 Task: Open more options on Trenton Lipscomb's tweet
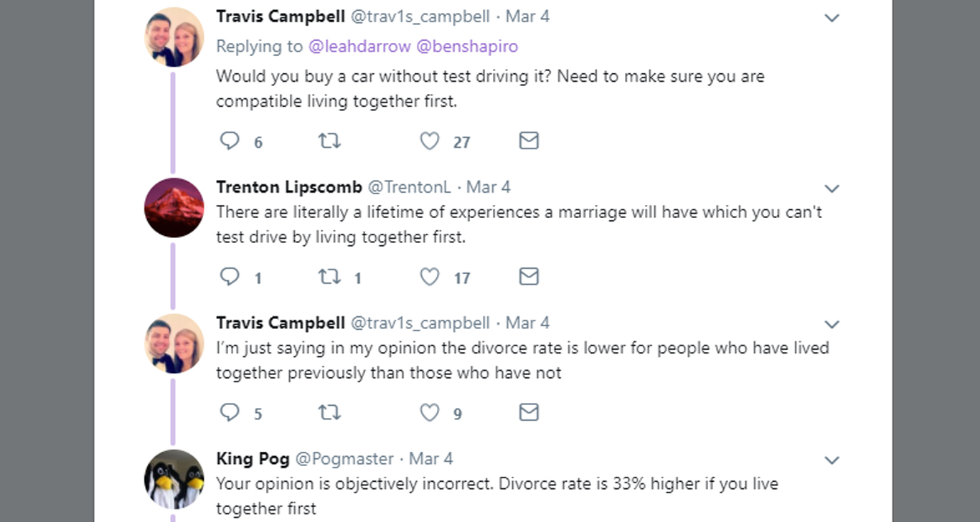click(x=831, y=189)
